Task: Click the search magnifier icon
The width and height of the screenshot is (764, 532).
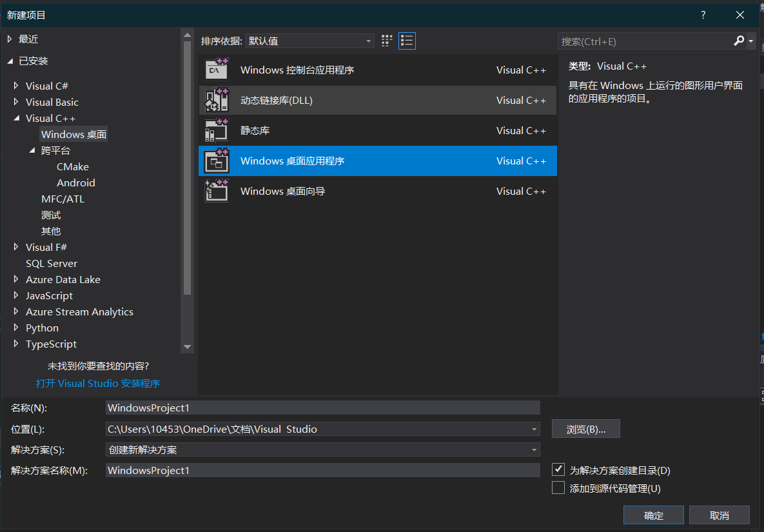Action: (x=739, y=41)
